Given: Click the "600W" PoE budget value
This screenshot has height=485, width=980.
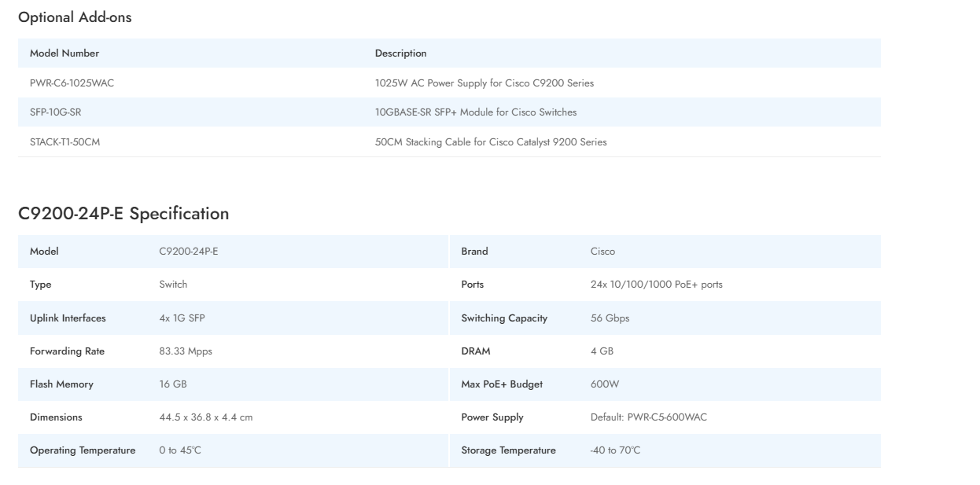Looking at the screenshot, I should click(604, 384).
